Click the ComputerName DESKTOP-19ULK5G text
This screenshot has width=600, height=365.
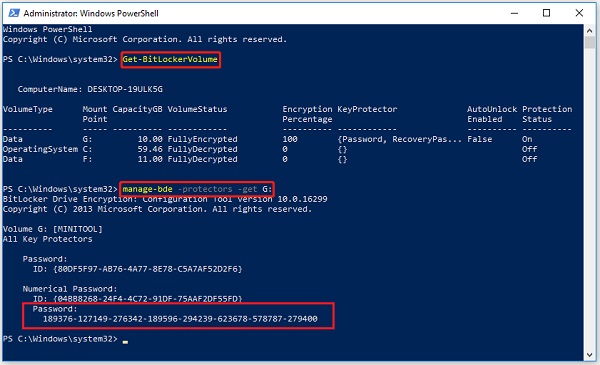click(x=90, y=89)
